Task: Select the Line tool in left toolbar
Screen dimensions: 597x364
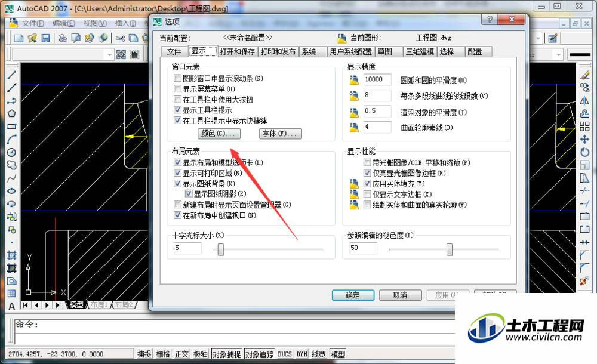Action: tap(11, 75)
